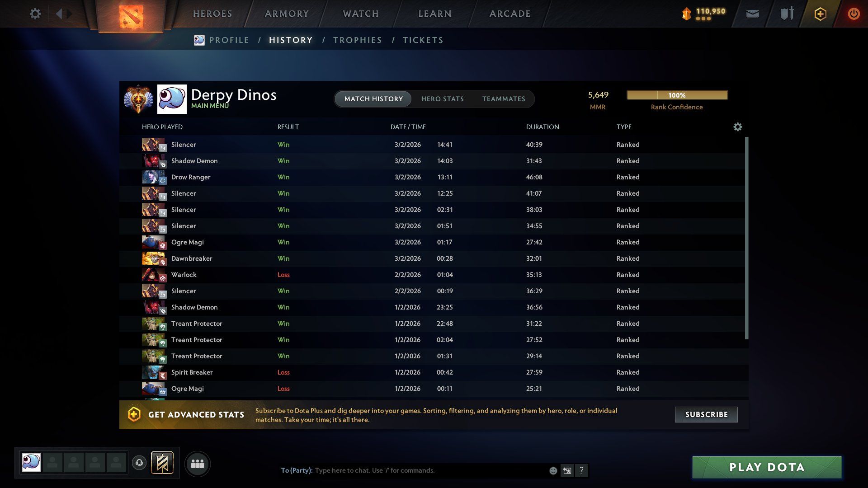Open the shield and sword battle pass icon
This screenshot has height=488, width=868.
click(x=787, y=14)
